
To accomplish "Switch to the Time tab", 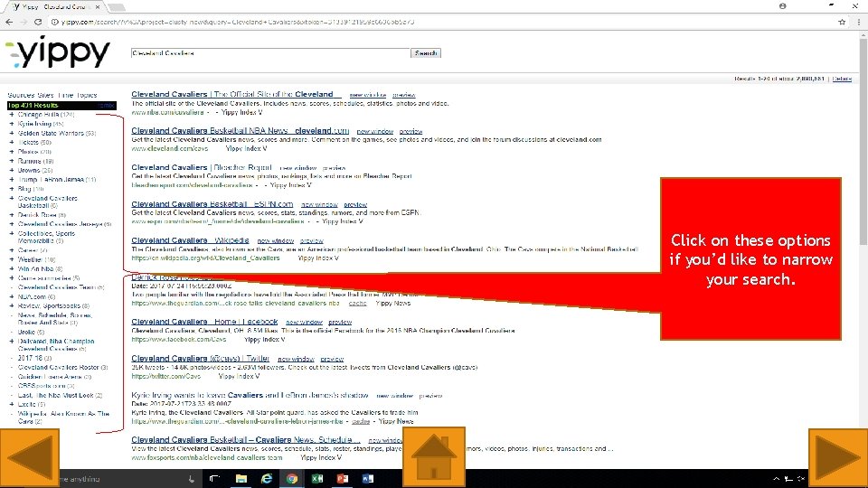I will (65, 95).
